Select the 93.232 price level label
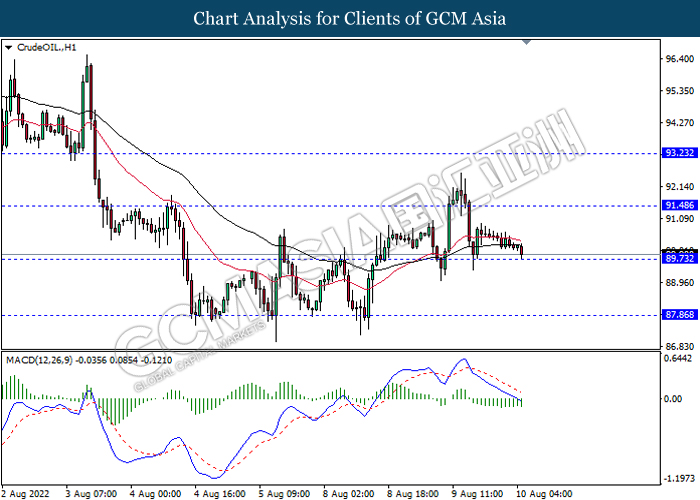Screen dimensions: 700x500 (680, 153)
